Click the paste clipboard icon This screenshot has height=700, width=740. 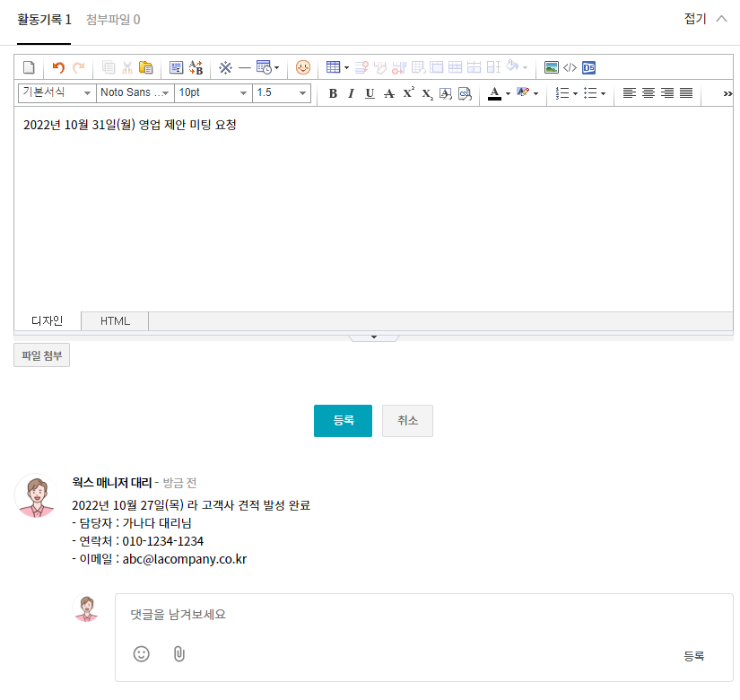[x=145, y=67]
